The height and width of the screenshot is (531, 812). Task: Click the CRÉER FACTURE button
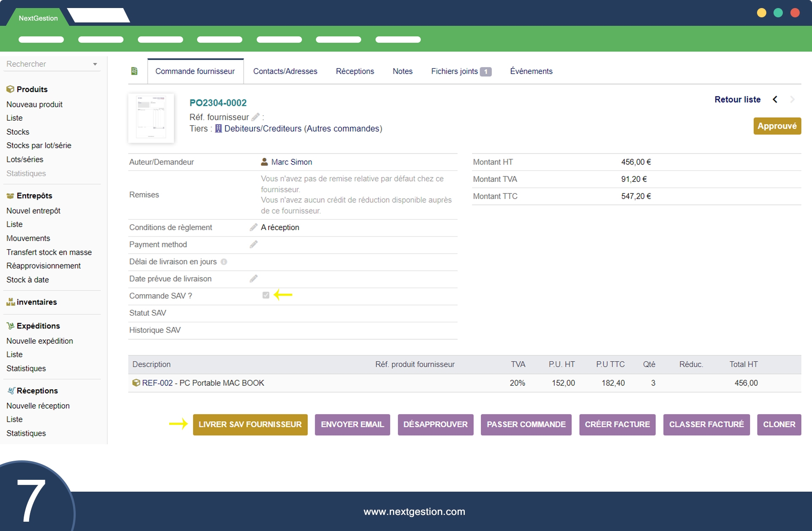coord(617,424)
